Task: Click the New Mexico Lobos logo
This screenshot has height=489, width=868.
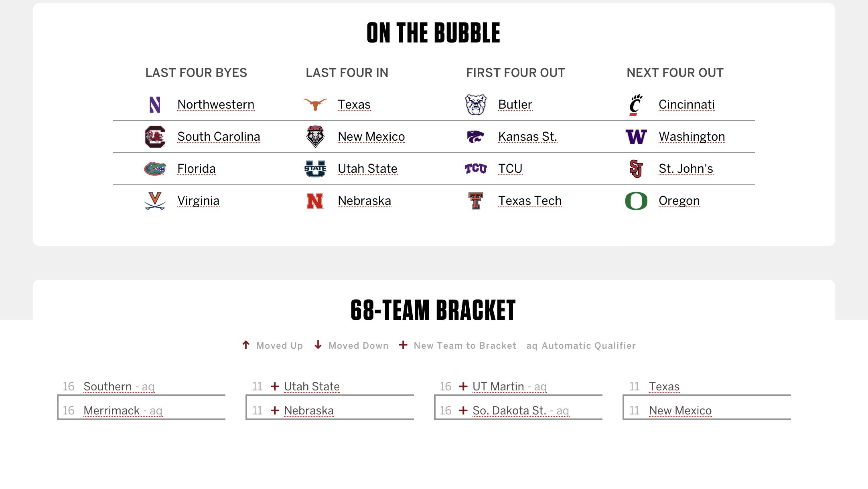Action: (x=315, y=137)
